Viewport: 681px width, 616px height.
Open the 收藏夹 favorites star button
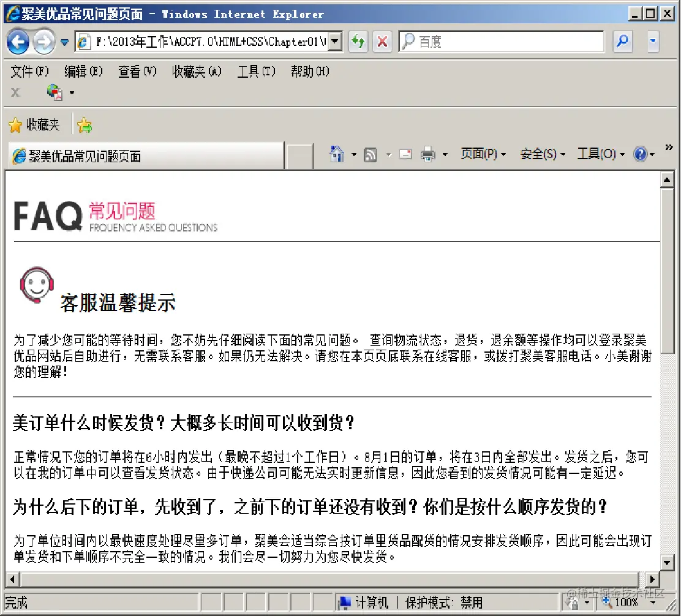34,125
